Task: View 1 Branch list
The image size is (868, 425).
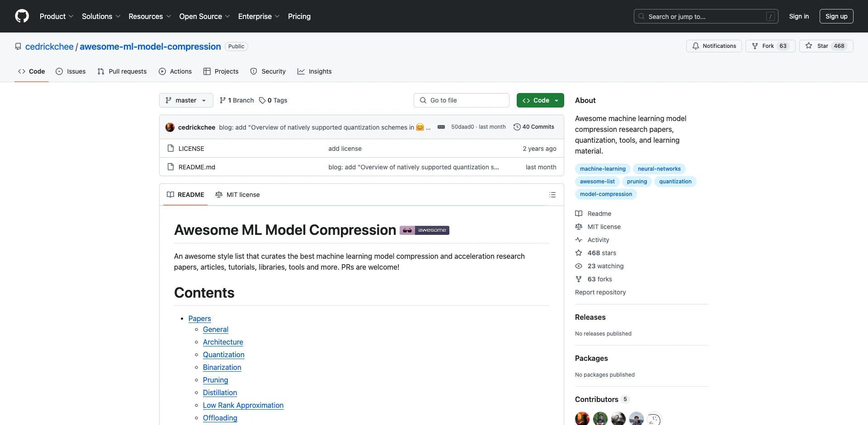Action: coord(237,100)
